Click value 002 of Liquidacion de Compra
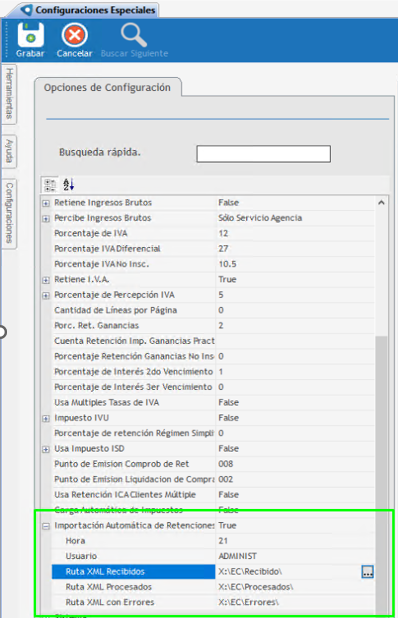Screen dimensions: 398x618 (226, 479)
